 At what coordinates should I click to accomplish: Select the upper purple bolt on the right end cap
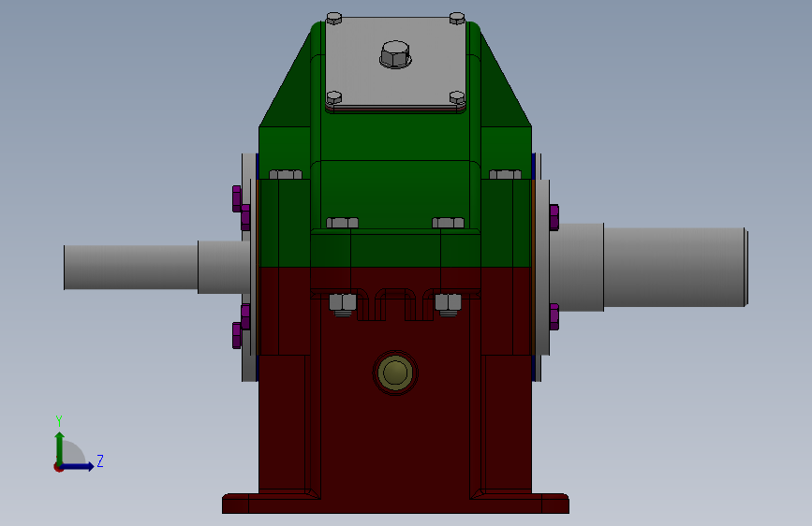(554, 217)
